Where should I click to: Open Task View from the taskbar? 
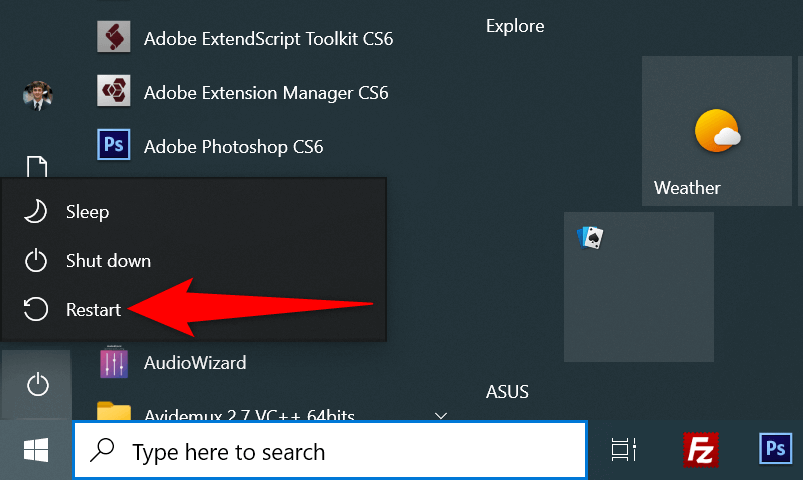(x=625, y=451)
